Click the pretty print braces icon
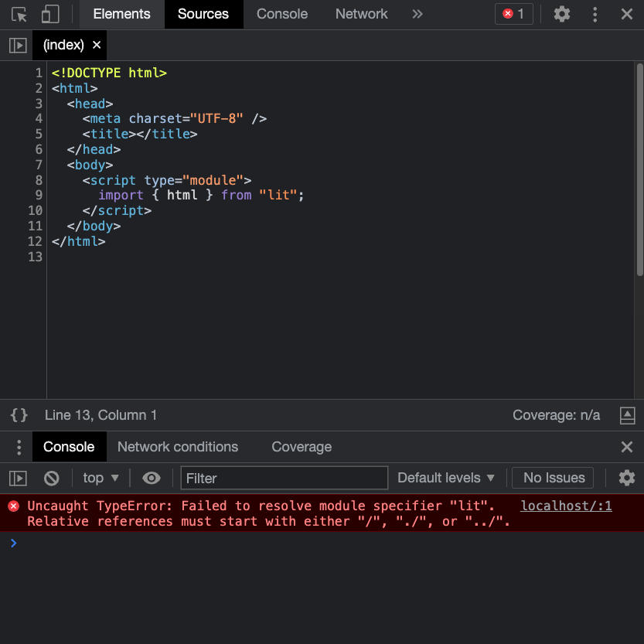Screen dimensions: 644x644 click(x=19, y=415)
